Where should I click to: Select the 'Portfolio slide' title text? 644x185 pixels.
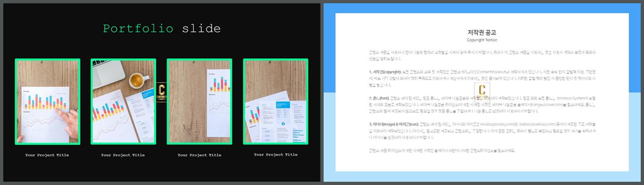point(162,28)
